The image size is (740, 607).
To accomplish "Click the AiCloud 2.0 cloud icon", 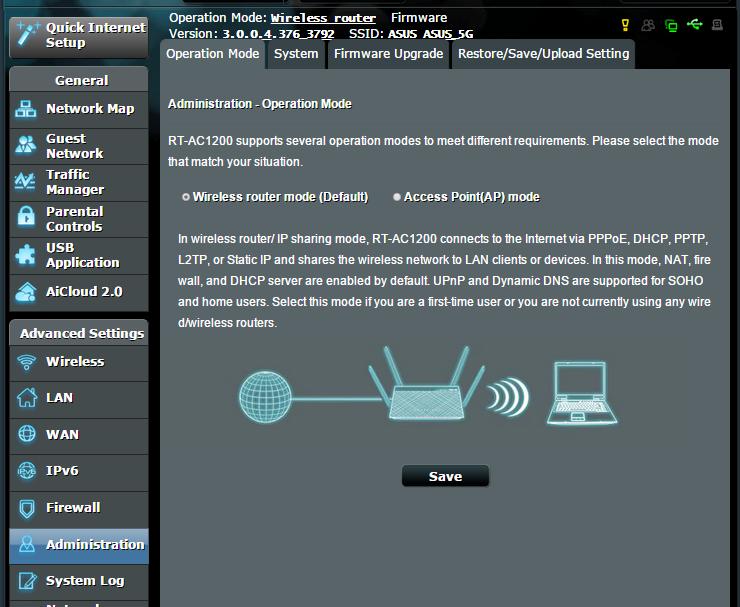I will point(25,292).
